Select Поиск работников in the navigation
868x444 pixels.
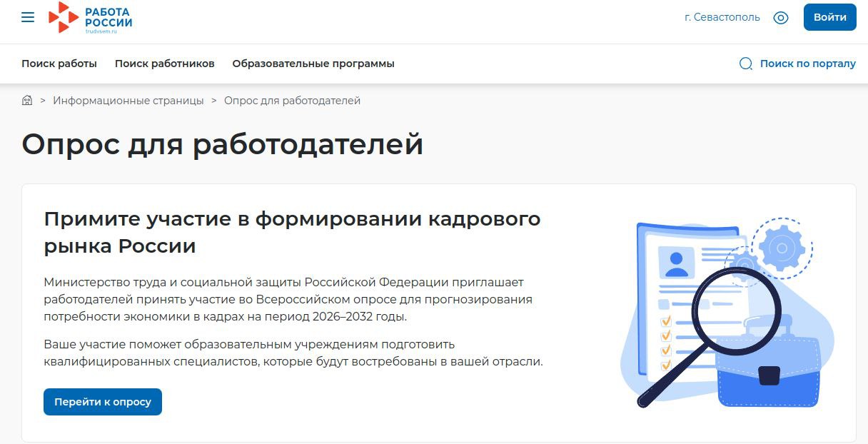point(164,64)
